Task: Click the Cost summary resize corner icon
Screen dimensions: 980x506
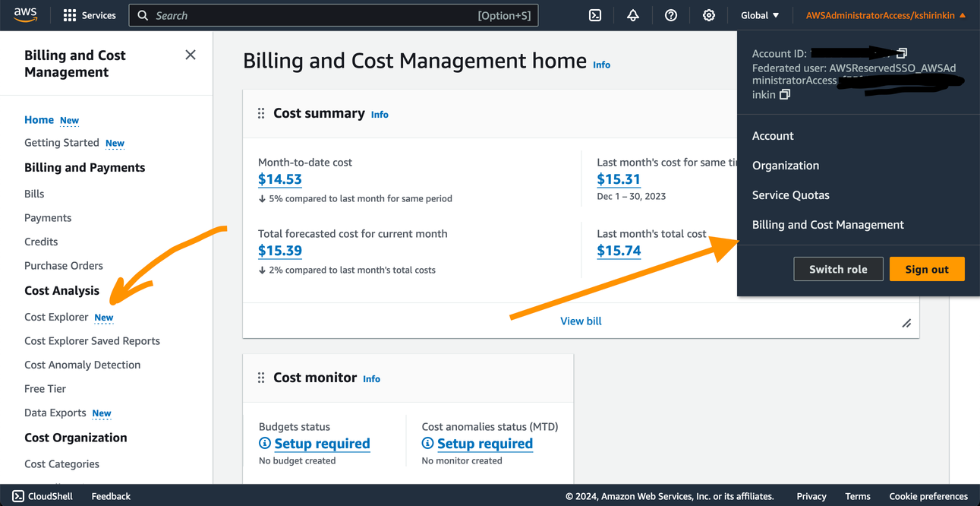Action: pos(906,324)
